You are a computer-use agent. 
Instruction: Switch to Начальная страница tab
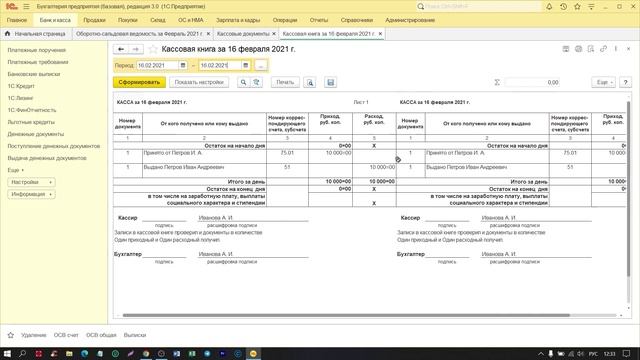click(x=36, y=34)
